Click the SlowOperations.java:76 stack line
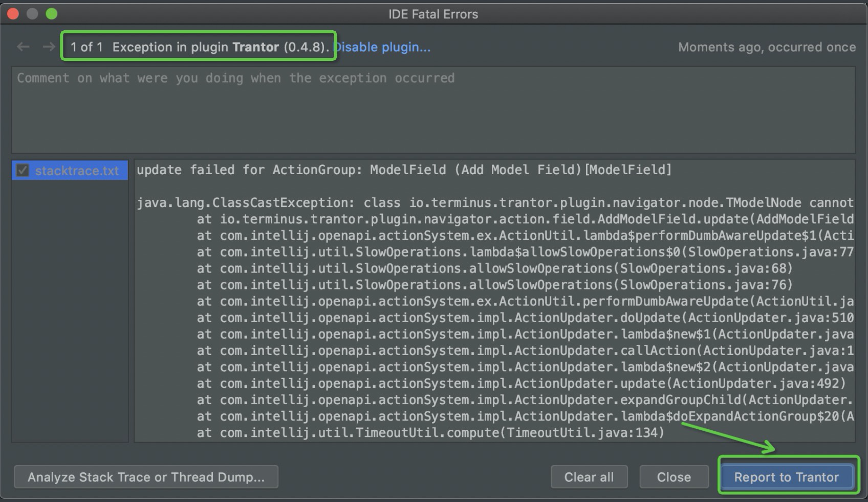 pos(495,285)
